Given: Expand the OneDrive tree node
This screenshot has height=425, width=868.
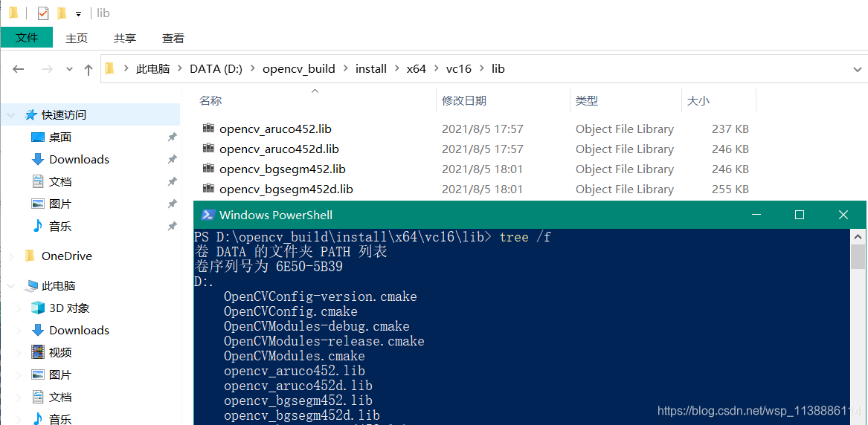Looking at the screenshot, I should coord(10,256).
